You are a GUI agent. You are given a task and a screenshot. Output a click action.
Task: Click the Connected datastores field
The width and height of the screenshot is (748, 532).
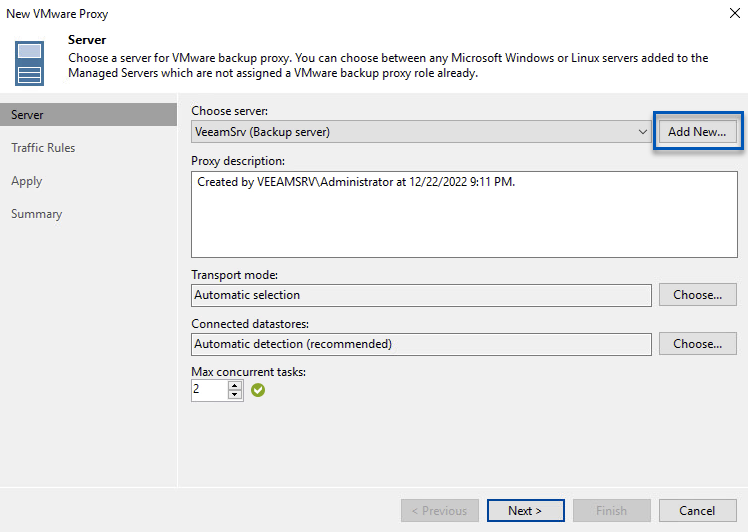421,344
